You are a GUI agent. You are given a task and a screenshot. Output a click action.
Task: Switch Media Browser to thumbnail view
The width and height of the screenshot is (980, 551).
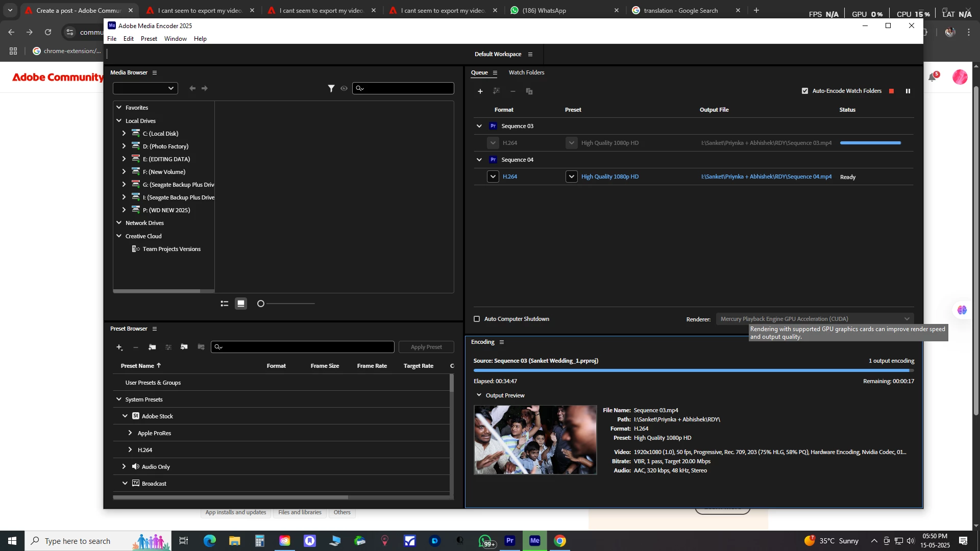pos(241,304)
